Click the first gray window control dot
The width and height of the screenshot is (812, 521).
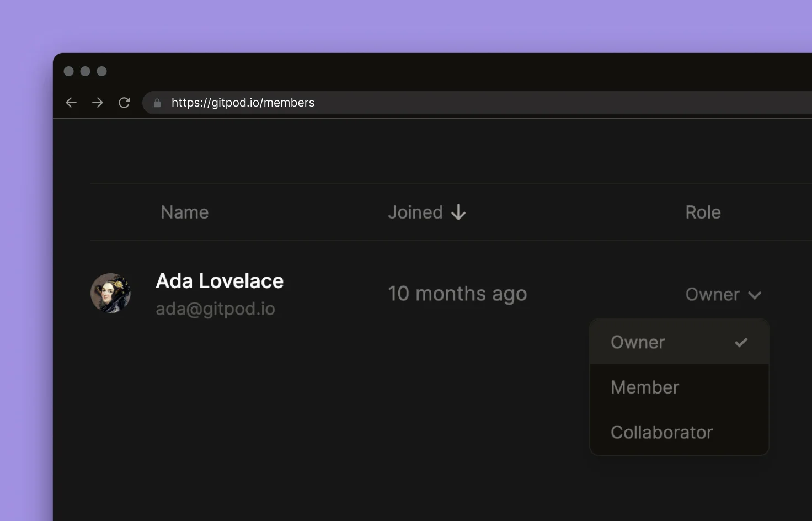point(69,71)
